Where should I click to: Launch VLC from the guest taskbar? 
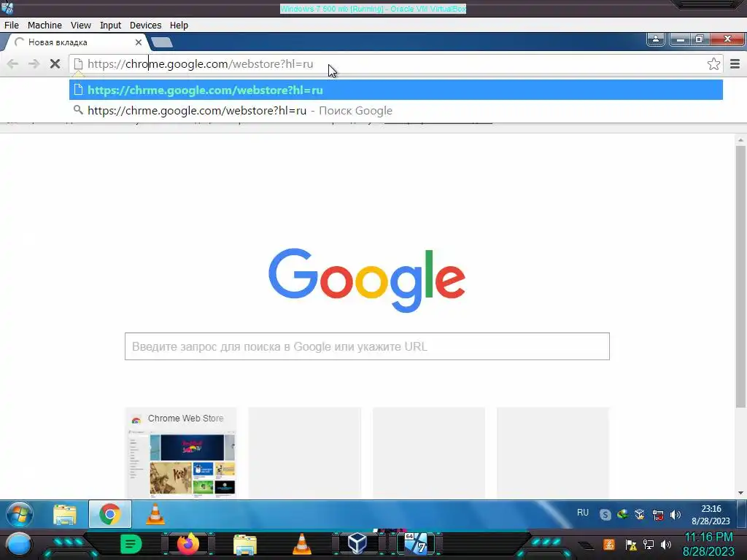click(155, 514)
